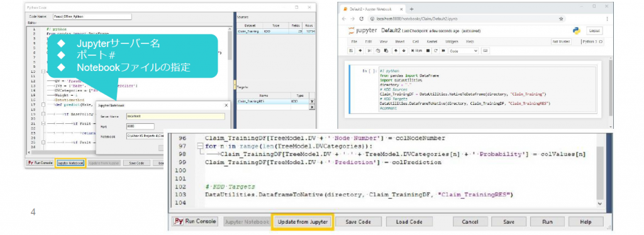Click the Port field showing 8888
644x235 pixels.
pos(140,126)
